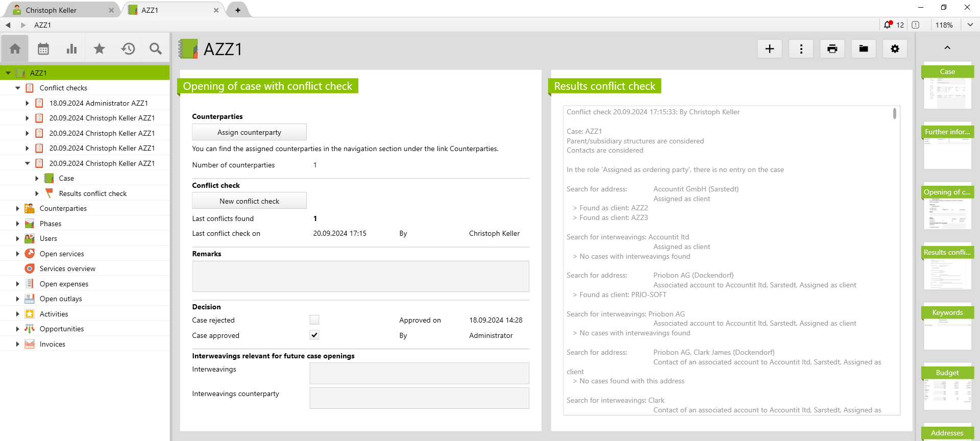Viewport: 980px width, 441px height.
Task: Untick the Case approved checkbox
Action: pyautogui.click(x=314, y=335)
